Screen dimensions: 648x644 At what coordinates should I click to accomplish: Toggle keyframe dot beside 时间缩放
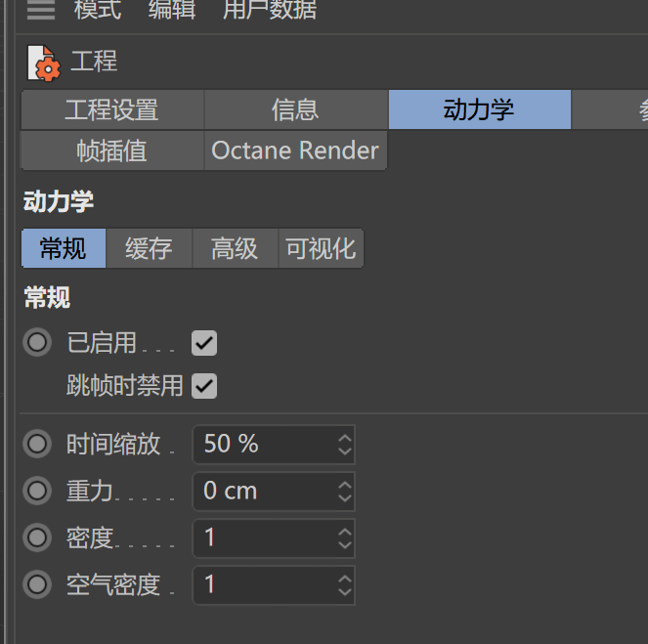(37, 444)
